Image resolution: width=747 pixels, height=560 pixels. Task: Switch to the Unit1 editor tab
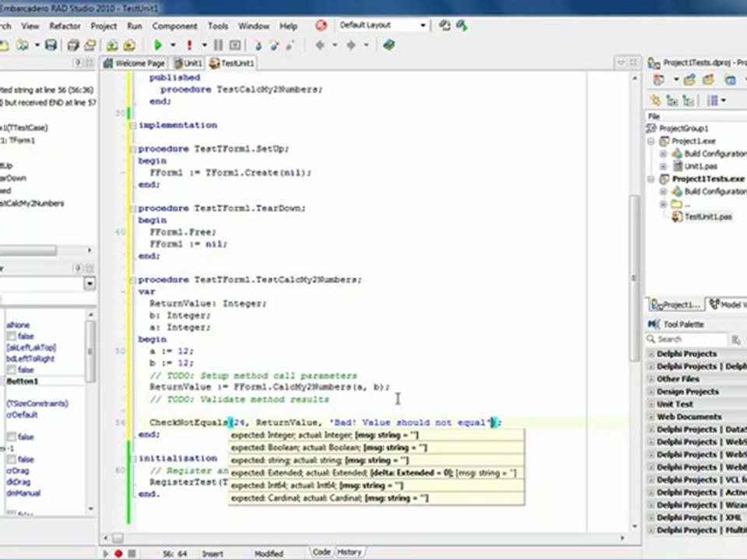(188, 63)
